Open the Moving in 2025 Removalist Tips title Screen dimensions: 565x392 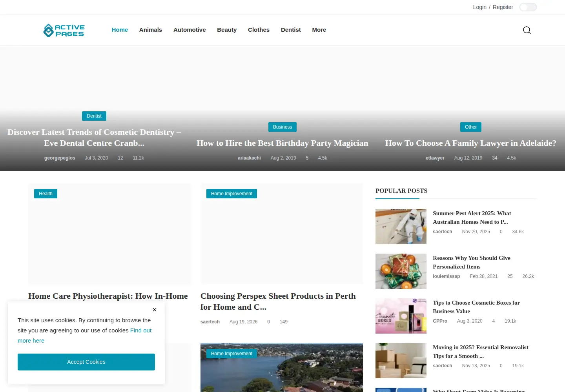coord(481,352)
